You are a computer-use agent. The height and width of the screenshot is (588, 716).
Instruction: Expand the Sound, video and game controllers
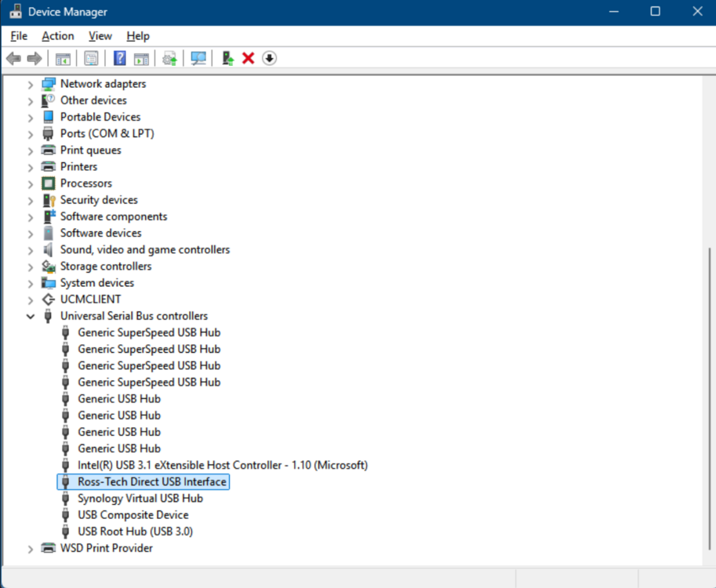pos(30,250)
